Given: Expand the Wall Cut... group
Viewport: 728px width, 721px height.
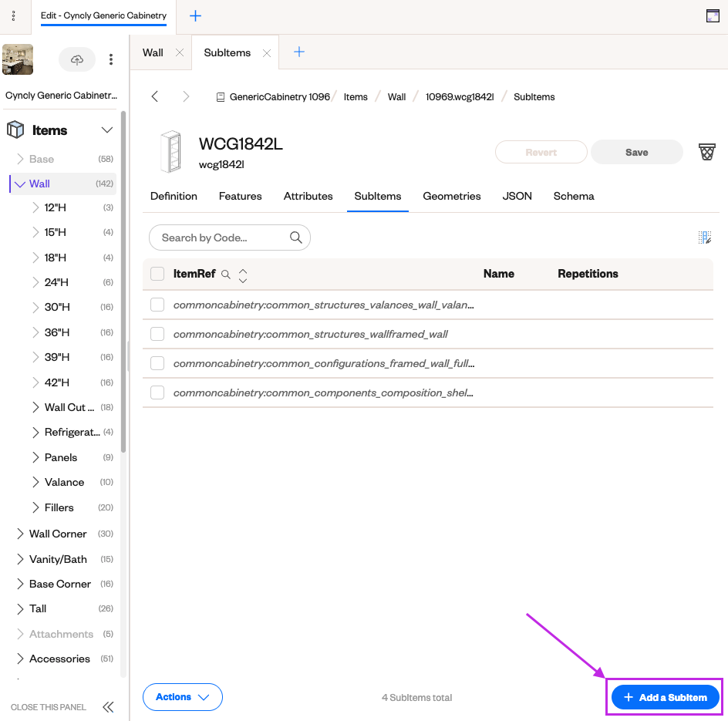Looking at the screenshot, I should pyautogui.click(x=35, y=407).
